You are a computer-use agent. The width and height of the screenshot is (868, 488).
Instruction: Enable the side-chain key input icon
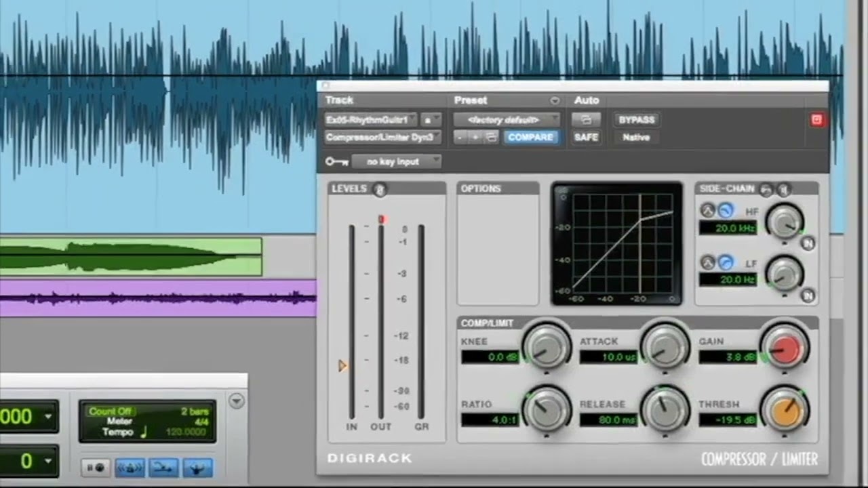point(766,190)
